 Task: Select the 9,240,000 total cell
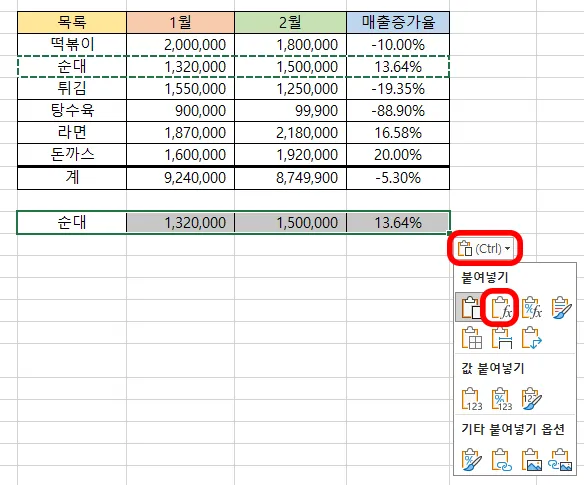point(181,178)
